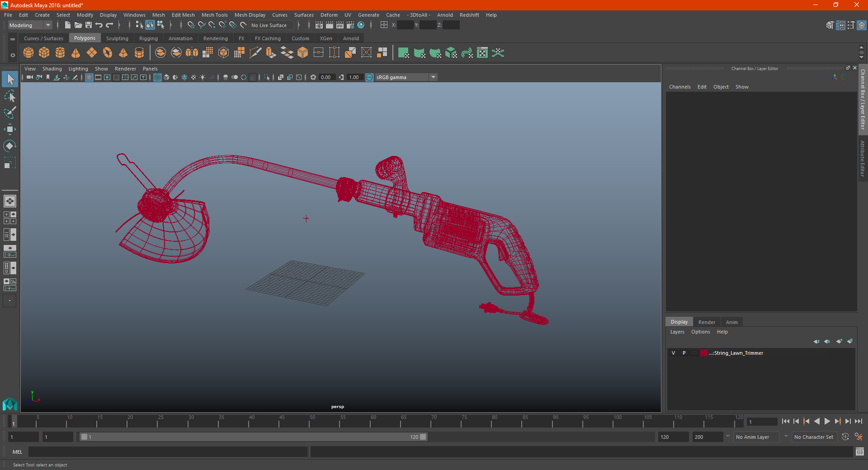868x470 pixels.
Task: Play animation forwards
Action: click(827, 421)
